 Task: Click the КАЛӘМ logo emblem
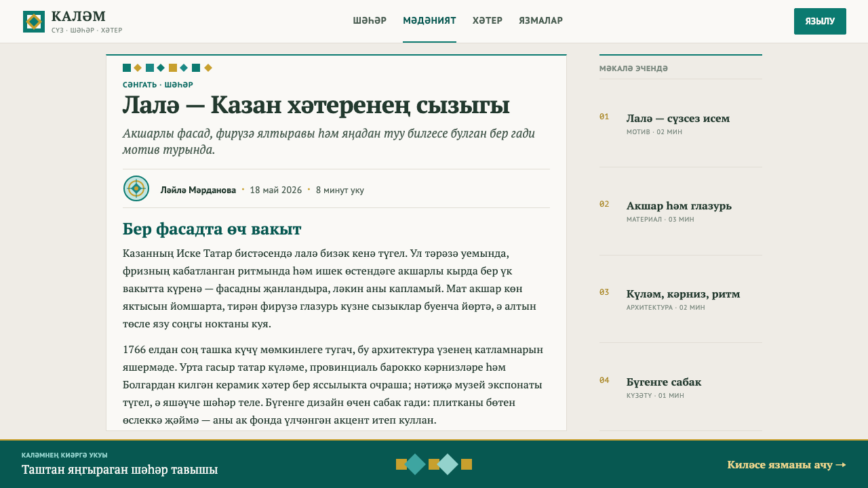34,22
